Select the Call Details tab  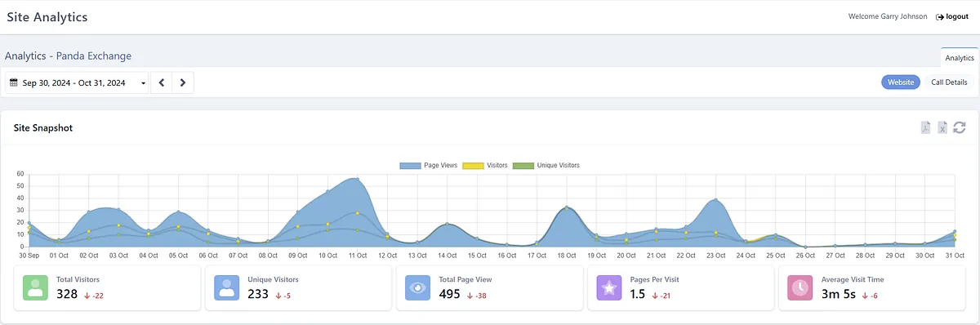(949, 82)
